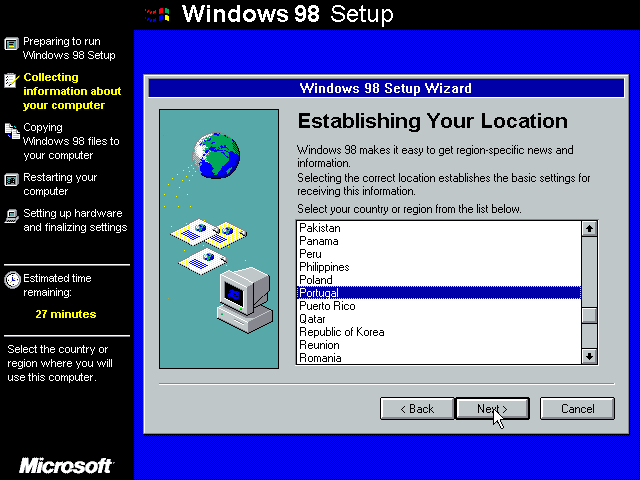Screen dimensions: 640x480
Task: Select Romania in the country list
Action: tap(320, 358)
